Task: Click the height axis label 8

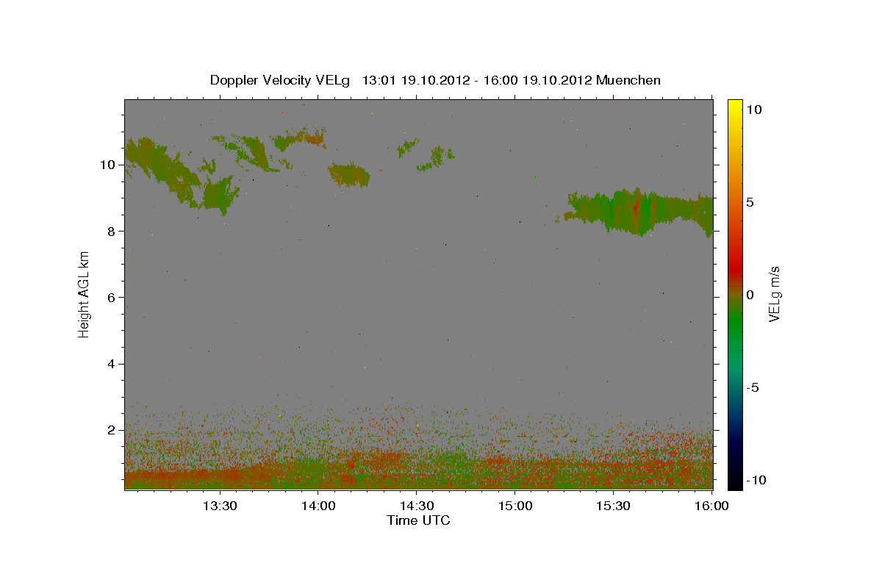Action: coord(112,231)
